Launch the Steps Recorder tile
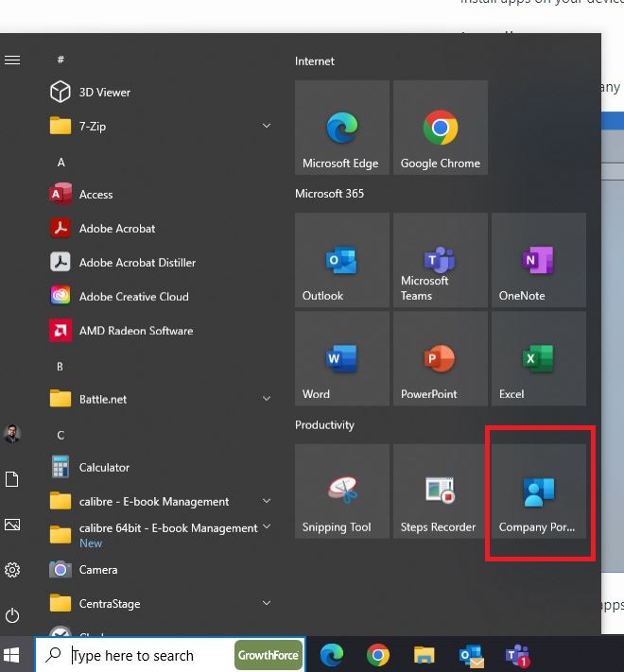Screen dimensions: 624x672 (x=441, y=491)
